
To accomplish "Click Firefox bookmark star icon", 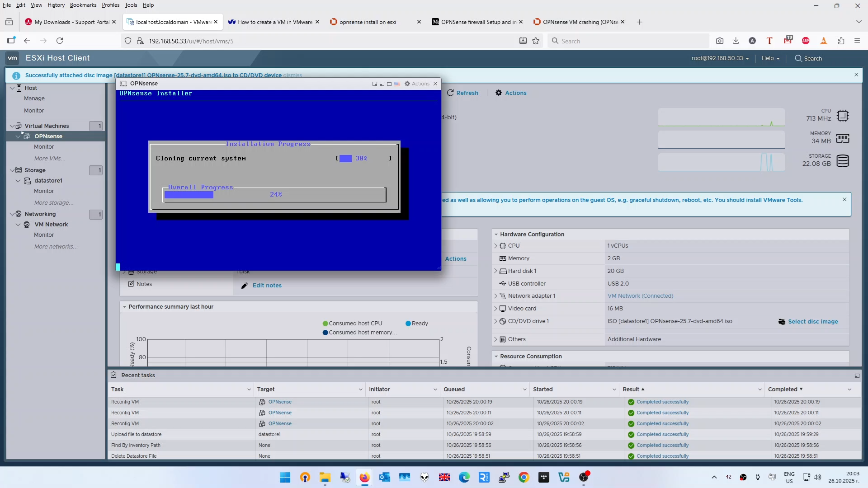I will tap(536, 41).
